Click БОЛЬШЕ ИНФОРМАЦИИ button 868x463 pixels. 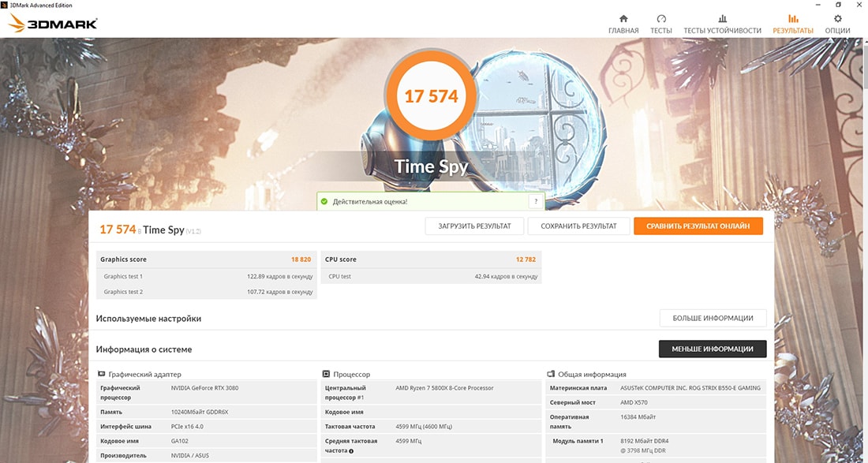click(713, 318)
